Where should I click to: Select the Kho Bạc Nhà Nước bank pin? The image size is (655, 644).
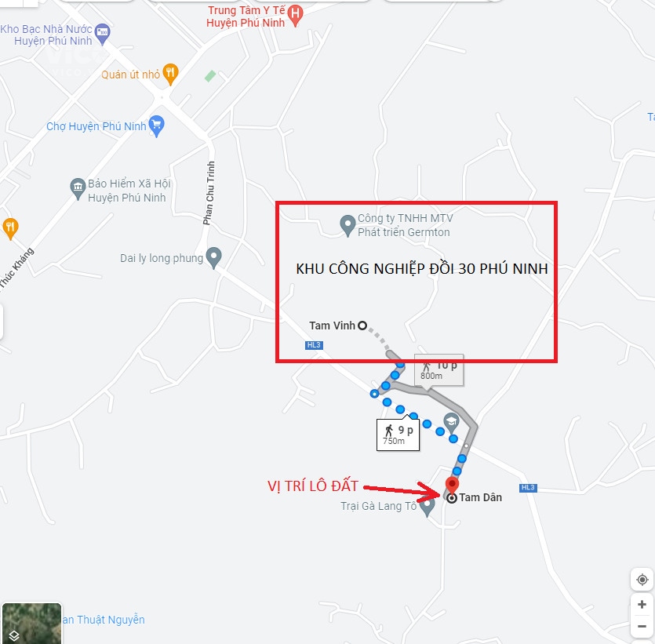[102, 35]
